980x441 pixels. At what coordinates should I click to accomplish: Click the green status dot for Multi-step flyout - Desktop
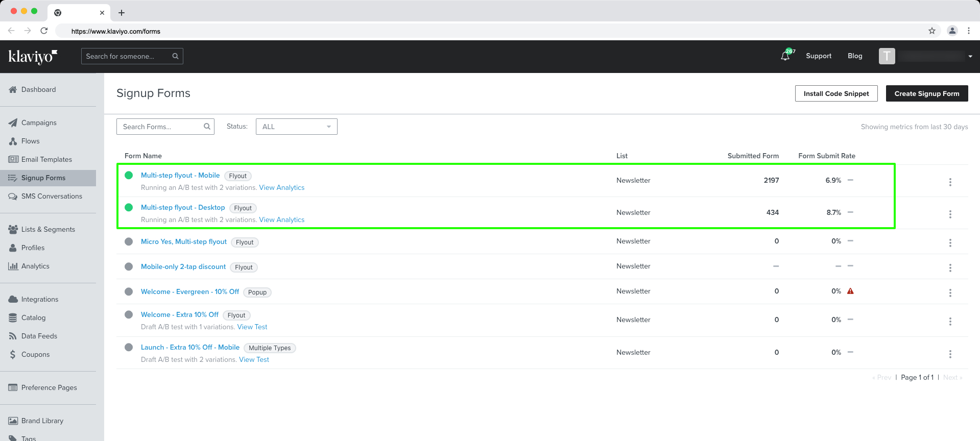[x=129, y=207]
